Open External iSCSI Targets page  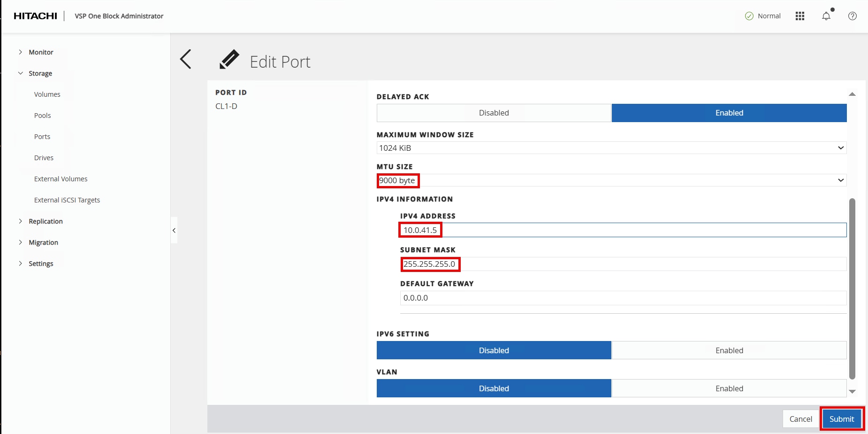tap(67, 200)
